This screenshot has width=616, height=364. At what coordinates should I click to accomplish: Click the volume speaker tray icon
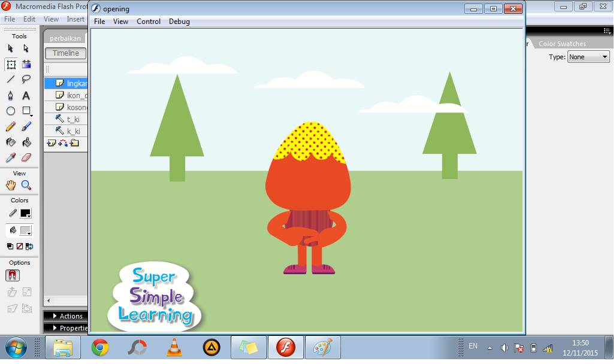coord(505,348)
